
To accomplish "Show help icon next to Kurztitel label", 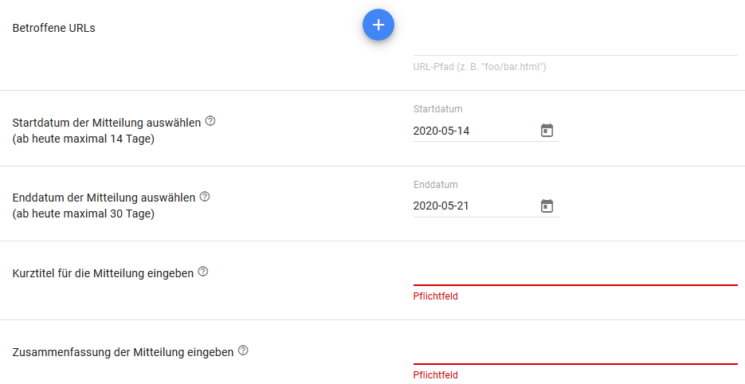I will point(203,272).
